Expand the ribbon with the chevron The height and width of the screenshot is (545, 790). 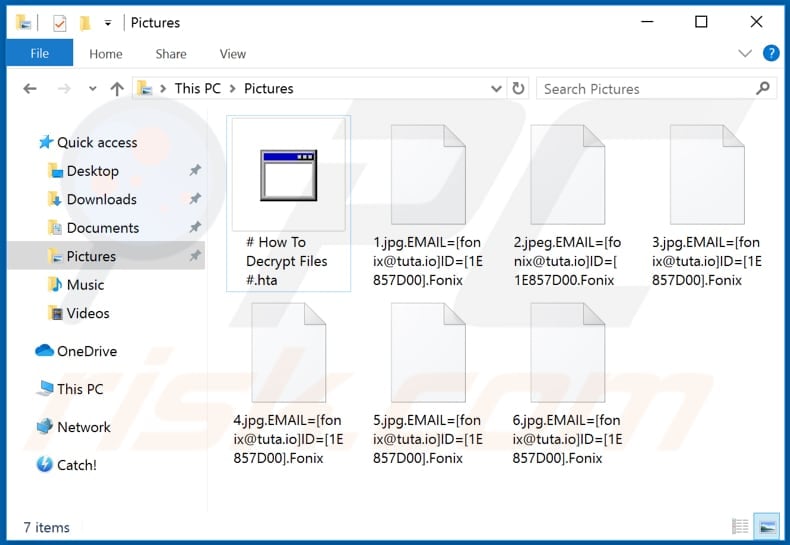click(745, 53)
